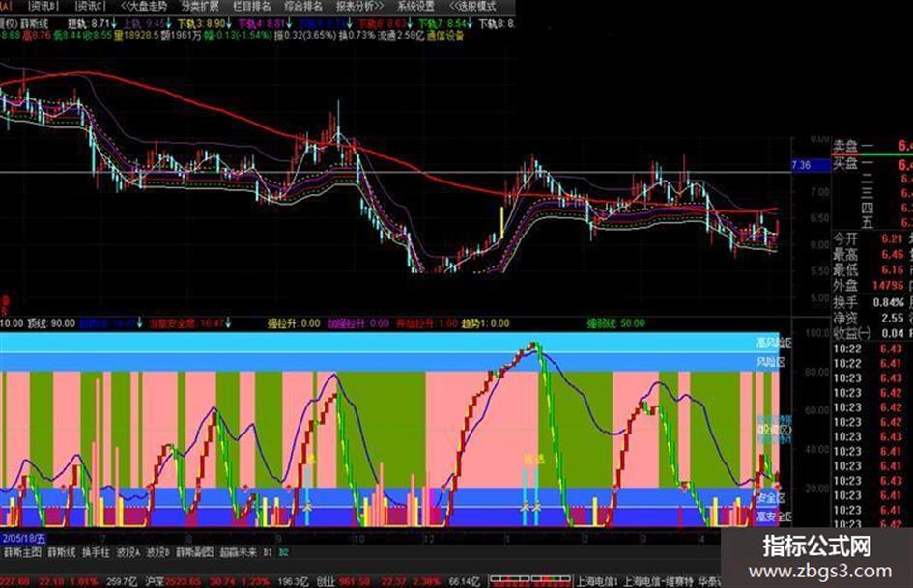Click the market breadth indicator bar in status bar
The width and height of the screenshot is (913, 588).
[529, 580]
